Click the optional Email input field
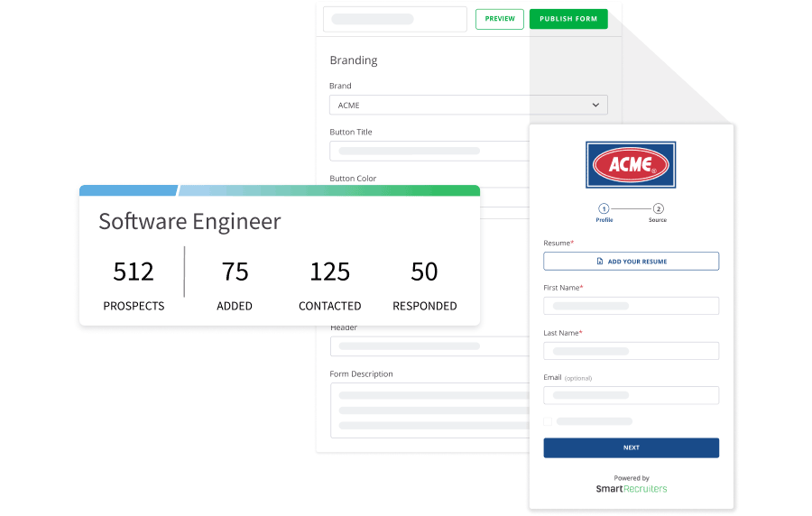The width and height of the screenshot is (812, 516). 631,395
